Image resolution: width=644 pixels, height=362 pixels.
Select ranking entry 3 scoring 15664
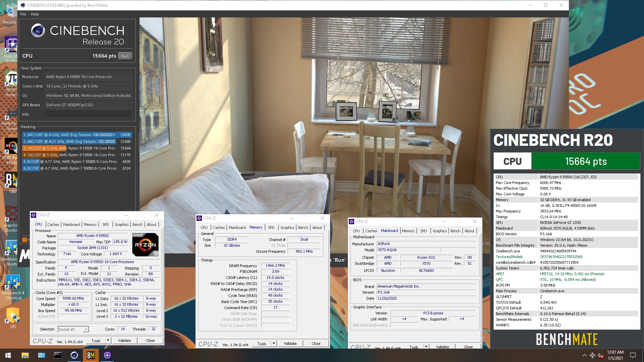click(77, 148)
